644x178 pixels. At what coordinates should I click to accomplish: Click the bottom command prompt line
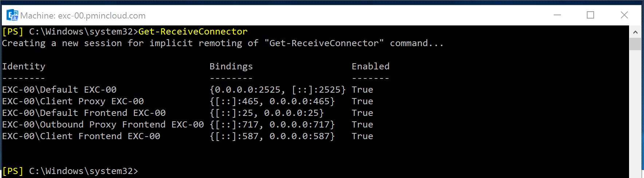[70, 171]
